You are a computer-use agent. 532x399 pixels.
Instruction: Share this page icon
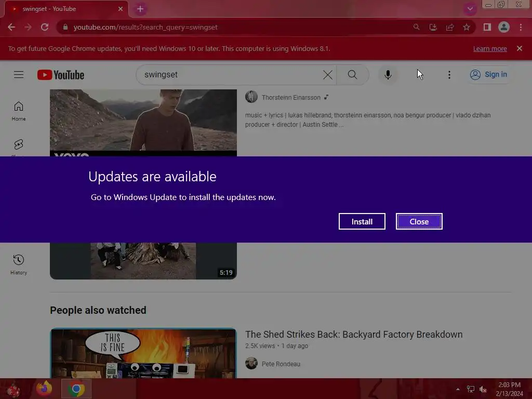450,27
